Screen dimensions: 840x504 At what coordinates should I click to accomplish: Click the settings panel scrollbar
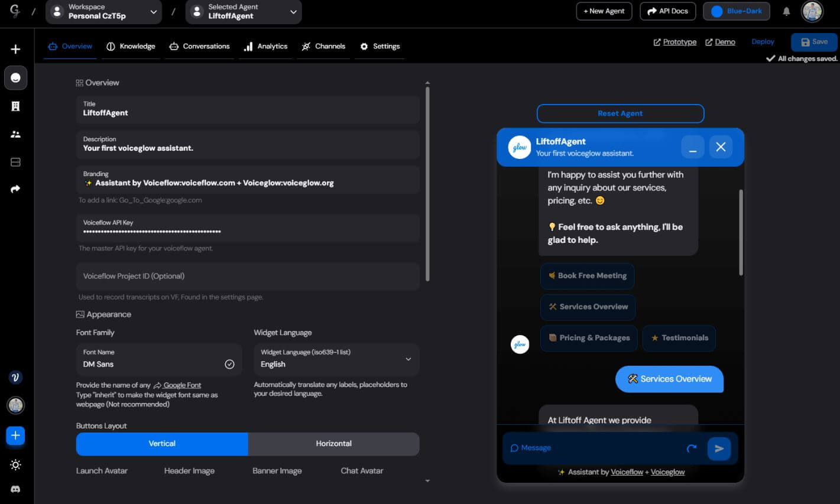427,183
